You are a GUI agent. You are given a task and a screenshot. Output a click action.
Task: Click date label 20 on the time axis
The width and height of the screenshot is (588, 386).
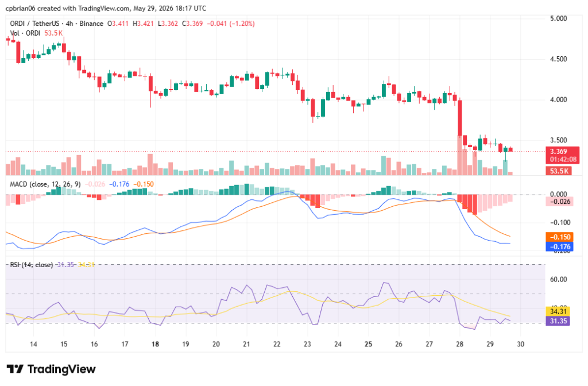click(216, 345)
